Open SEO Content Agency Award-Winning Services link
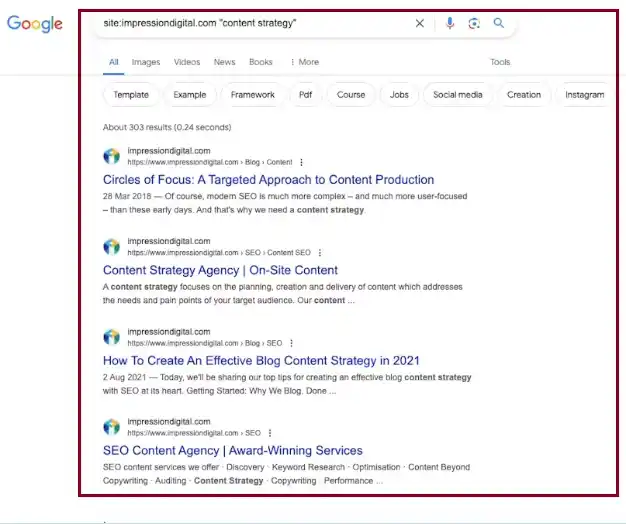The height and width of the screenshot is (524, 626). click(x=233, y=451)
